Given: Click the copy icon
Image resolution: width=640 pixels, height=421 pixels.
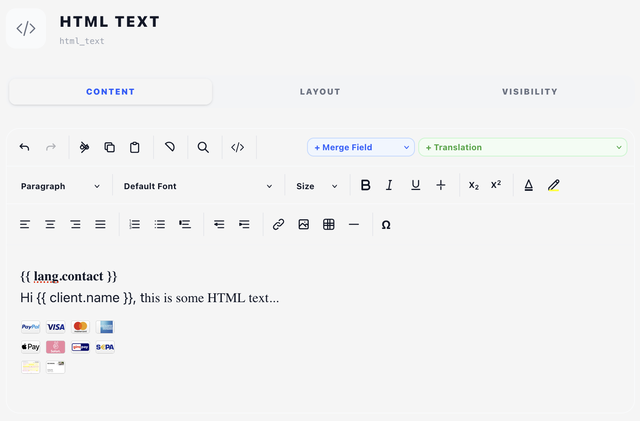Looking at the screenshot, I should (109, 147).
